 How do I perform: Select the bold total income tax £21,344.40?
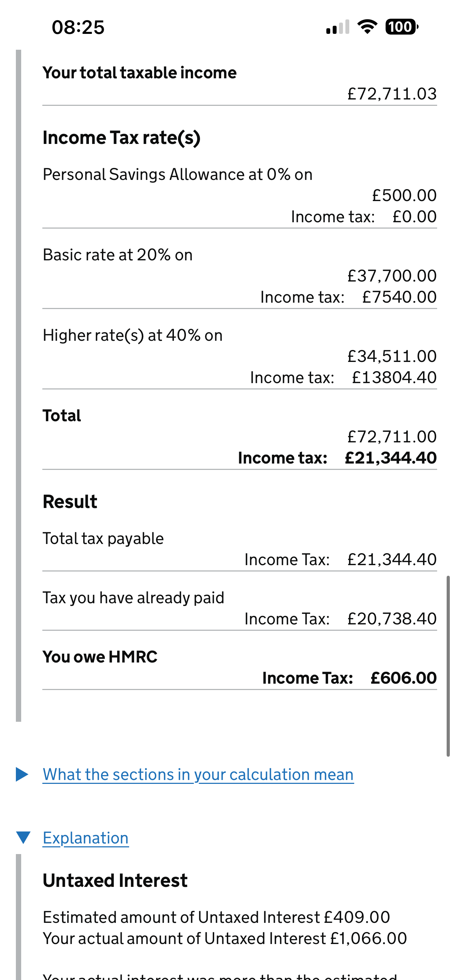390,458
